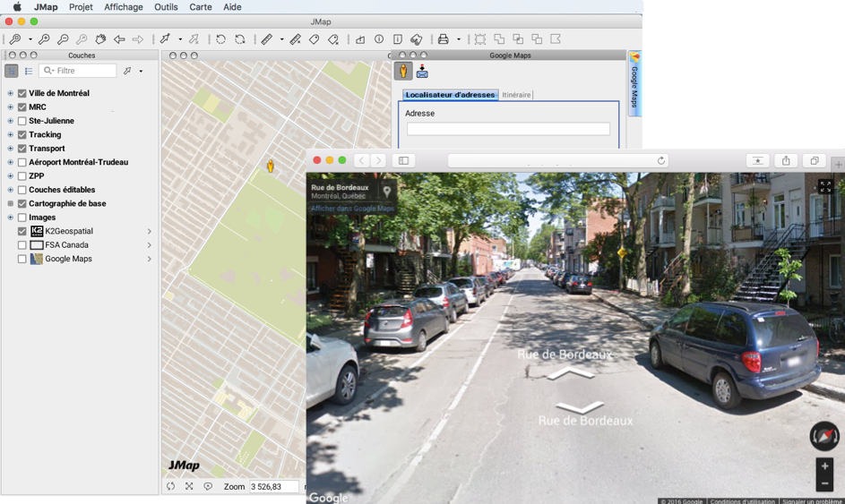Enable the Google Maps base layer checkbox
Viewport: 845px width, 504px height.
(x=22, y=259)
